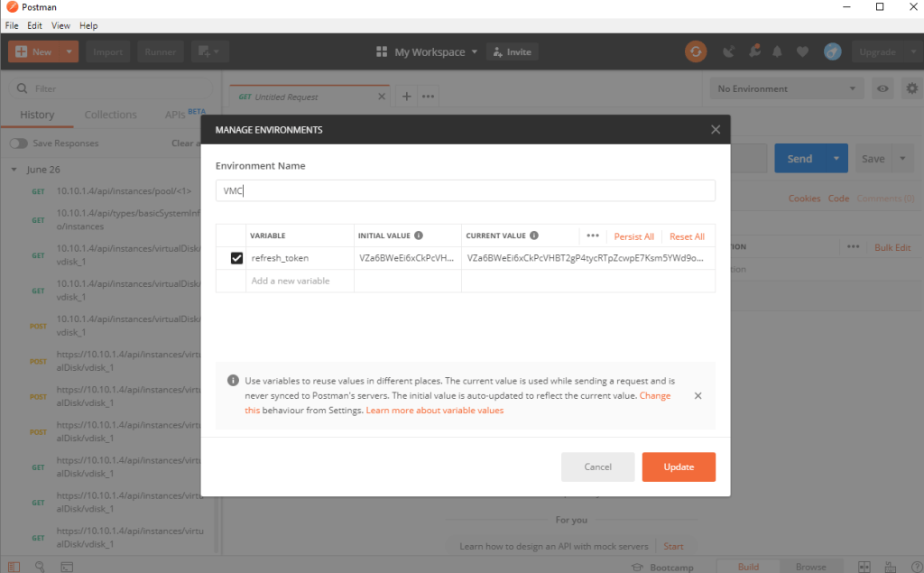The height and width of the screenshot is (573, 924).
Task: Dismiss the variables info banner
Action: pyautogui.click(x=698, y=395)
